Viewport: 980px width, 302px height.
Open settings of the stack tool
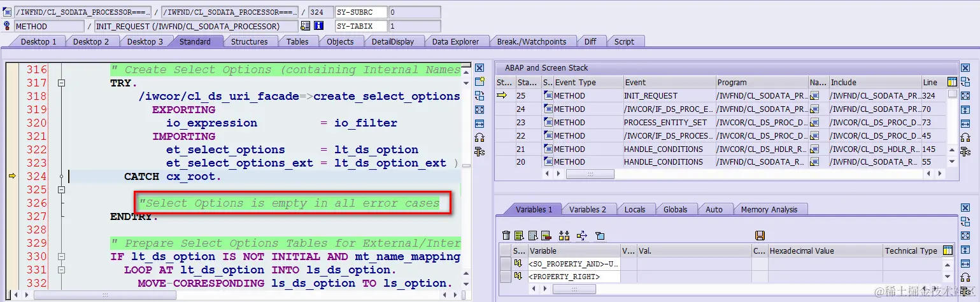[x=965, y=151]
